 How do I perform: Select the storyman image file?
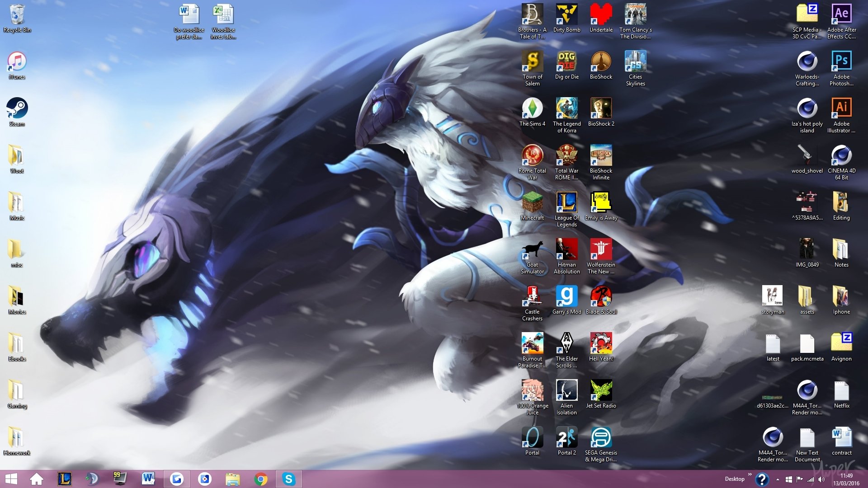[773, 301]
